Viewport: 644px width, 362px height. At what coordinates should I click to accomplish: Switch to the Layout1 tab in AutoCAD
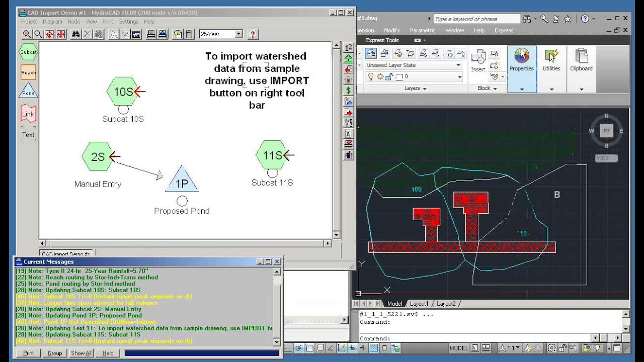pos(419,304)
